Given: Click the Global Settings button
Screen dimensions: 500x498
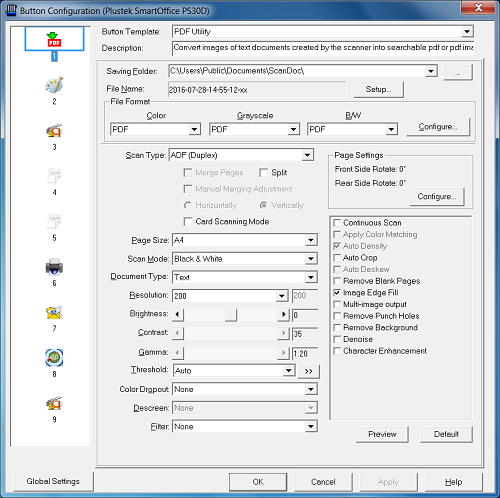Looking at the screenshot, I should (x=53, y=481).
